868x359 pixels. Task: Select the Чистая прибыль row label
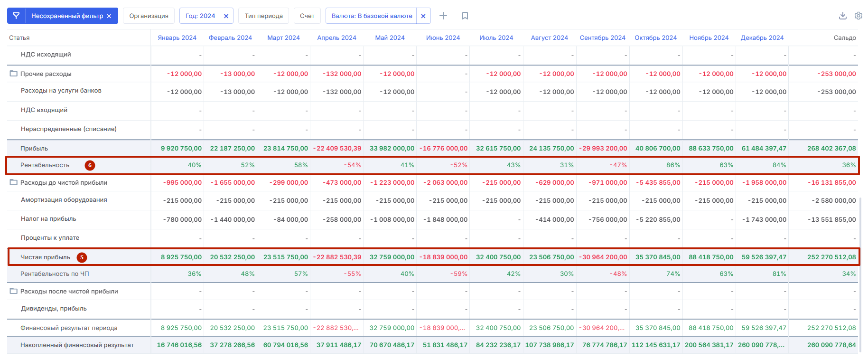pos(45,257)
